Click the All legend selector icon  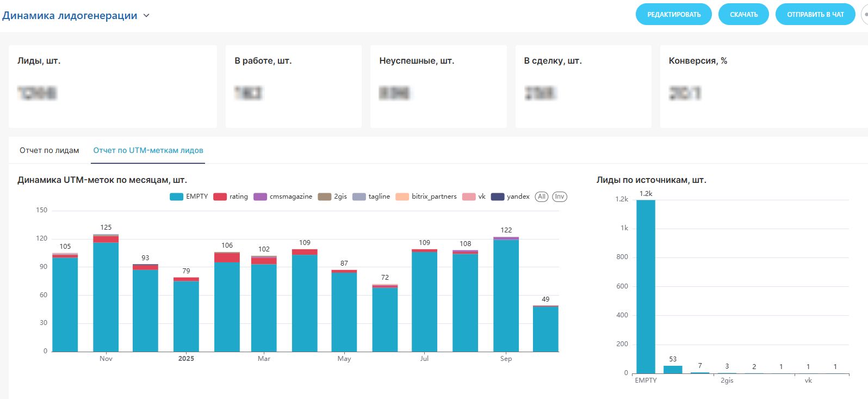click(541, 197)
